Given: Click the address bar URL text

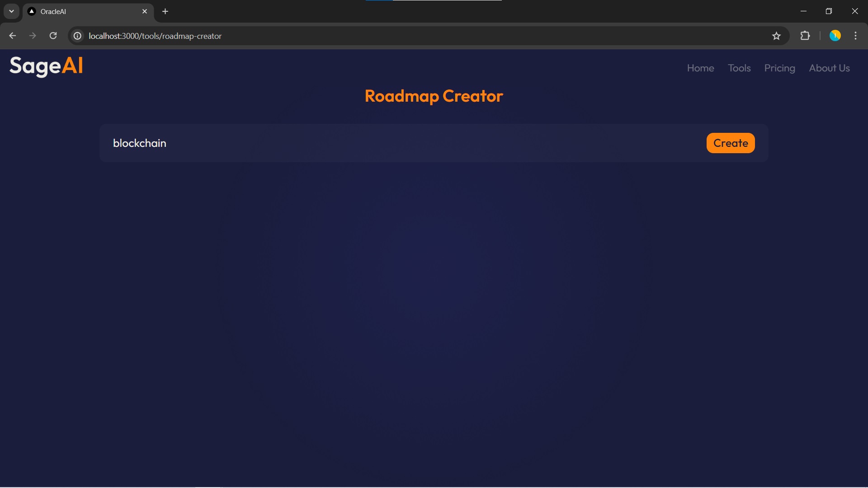Looking at the screenshot, I should [155, 36].
